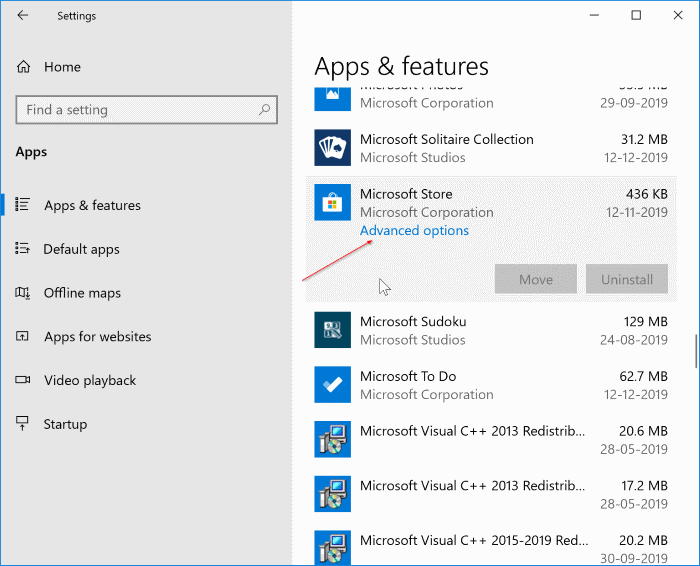Image resolution: width=700 pixels, height=566 pixels.
Task: Select Visual C++ 2013 entry sized 17.2 MB
Action: pyautogui.click(x=491, y=494)
